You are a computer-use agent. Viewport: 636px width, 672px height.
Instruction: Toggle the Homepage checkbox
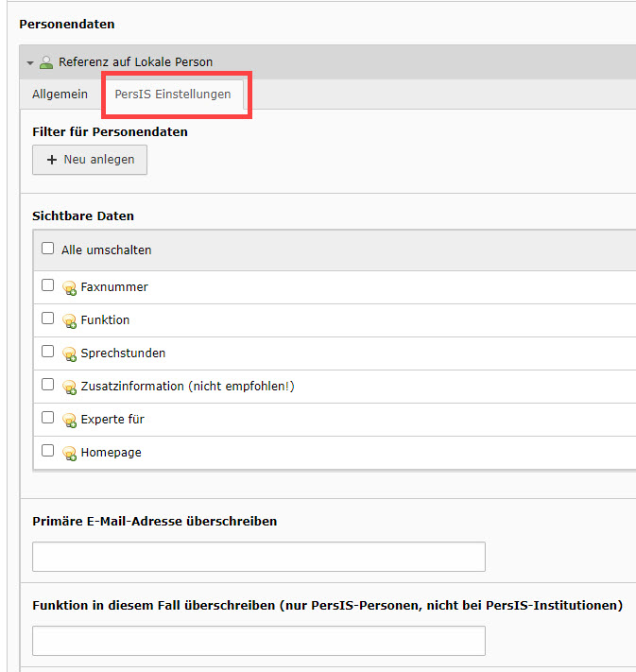[48, 451]
